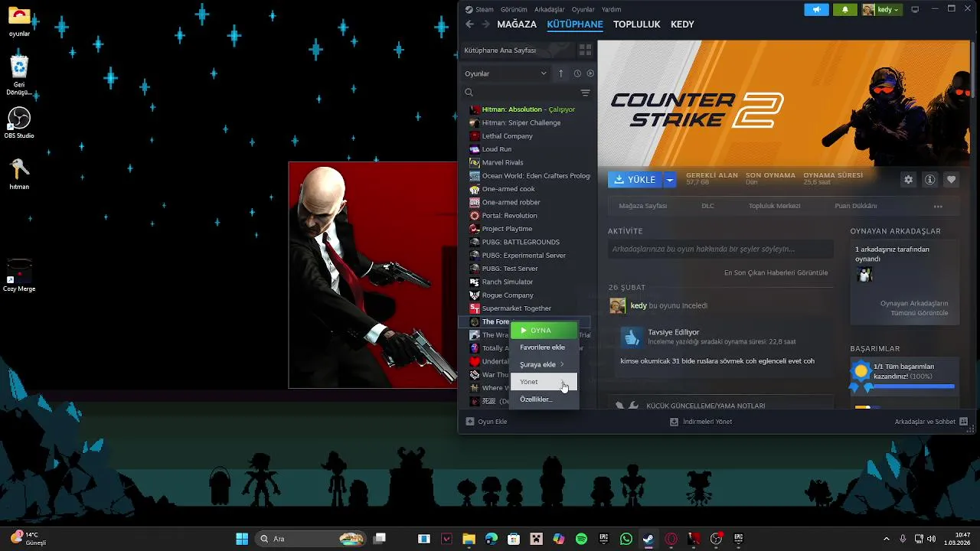Toggle the recent activity clock filter
The image size is (980, 551).
(577, 73)
